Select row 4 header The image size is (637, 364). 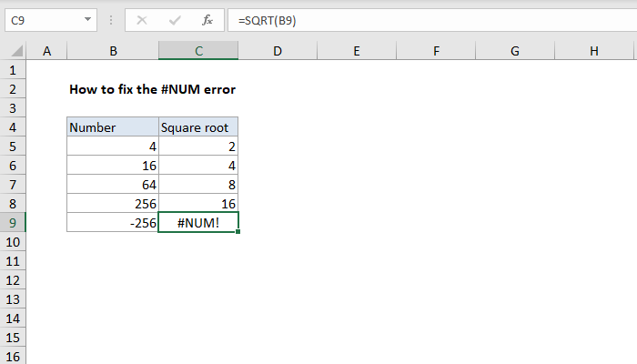click(x=12, y=108)
